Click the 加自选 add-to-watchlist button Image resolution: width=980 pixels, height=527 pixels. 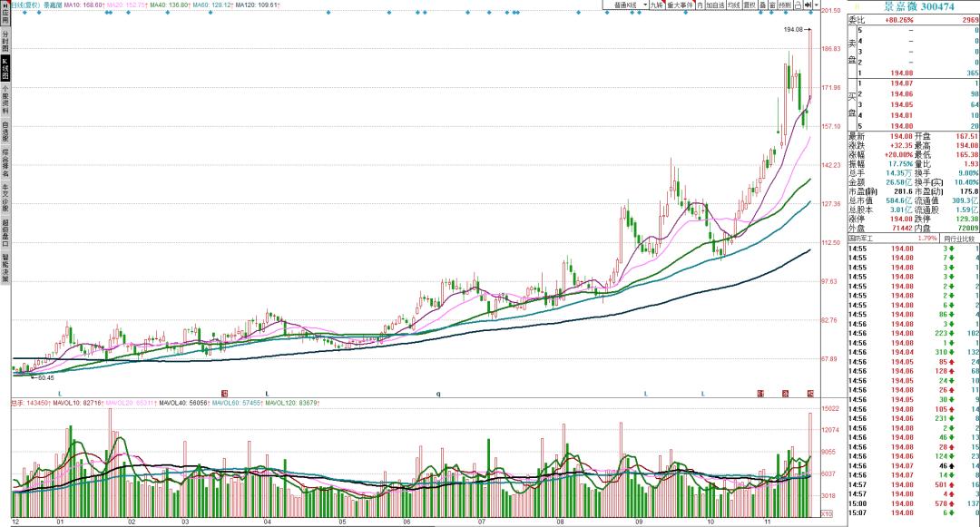click(x=714, y=5)
